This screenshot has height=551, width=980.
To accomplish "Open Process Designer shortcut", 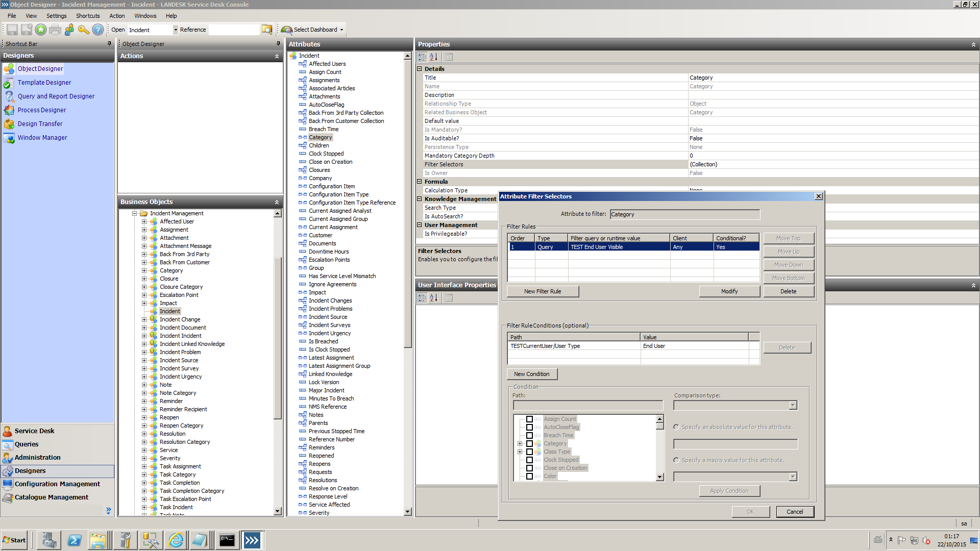I will point(42,110).
